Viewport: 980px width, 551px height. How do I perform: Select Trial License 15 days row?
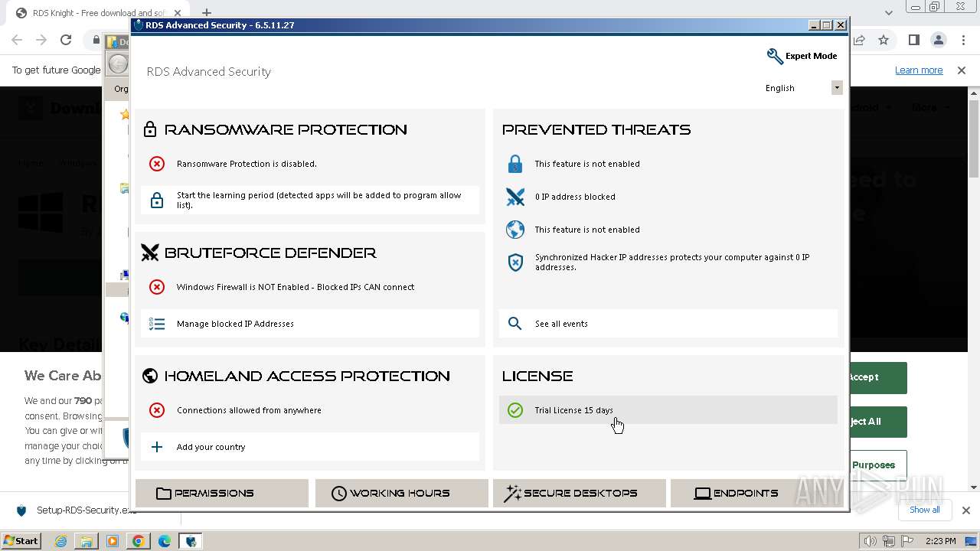click(668, 410)
